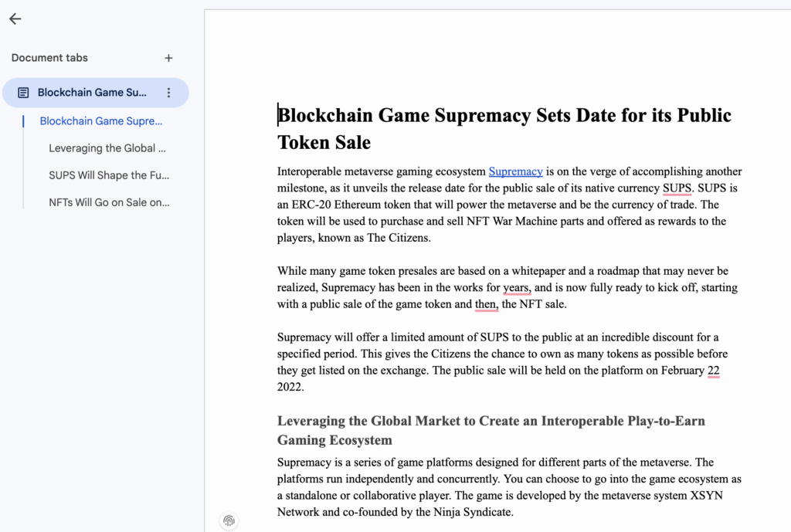Add a new document tab with the plus icon
This screenshot has width=791, height=532.
tap(168, 58)
